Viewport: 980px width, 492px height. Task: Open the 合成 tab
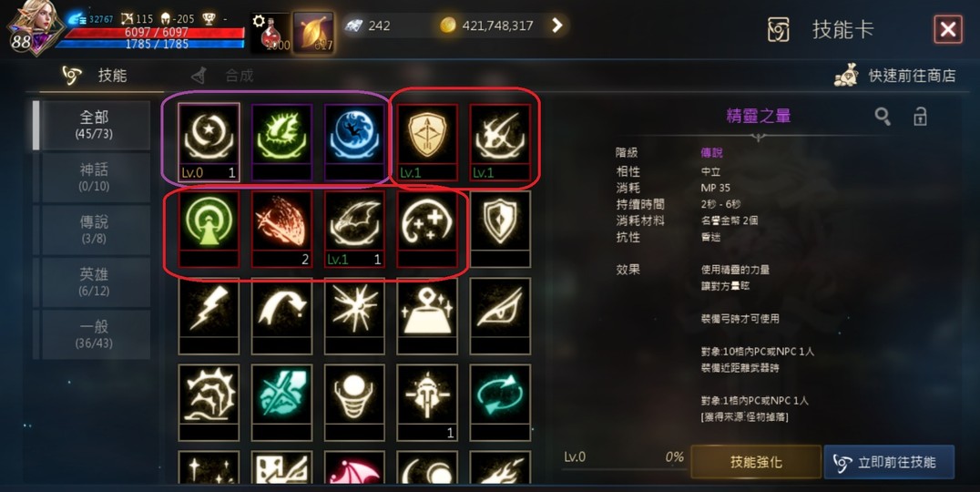pos(223,76)
